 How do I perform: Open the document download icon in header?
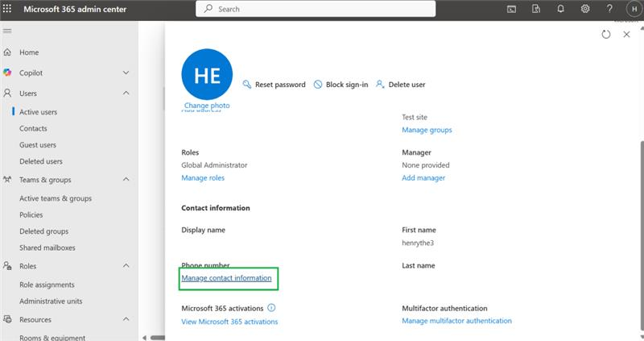point(536,9)
